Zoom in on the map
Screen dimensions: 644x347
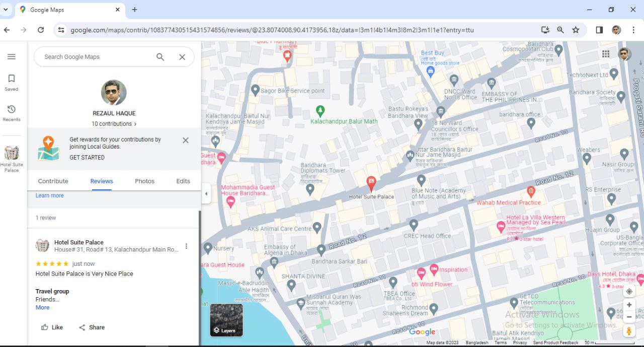pyautogui.click(x=629, y=305)
